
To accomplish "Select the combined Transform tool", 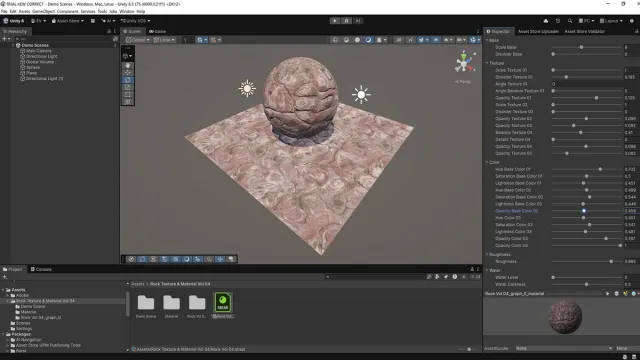I will click(128, 102).
